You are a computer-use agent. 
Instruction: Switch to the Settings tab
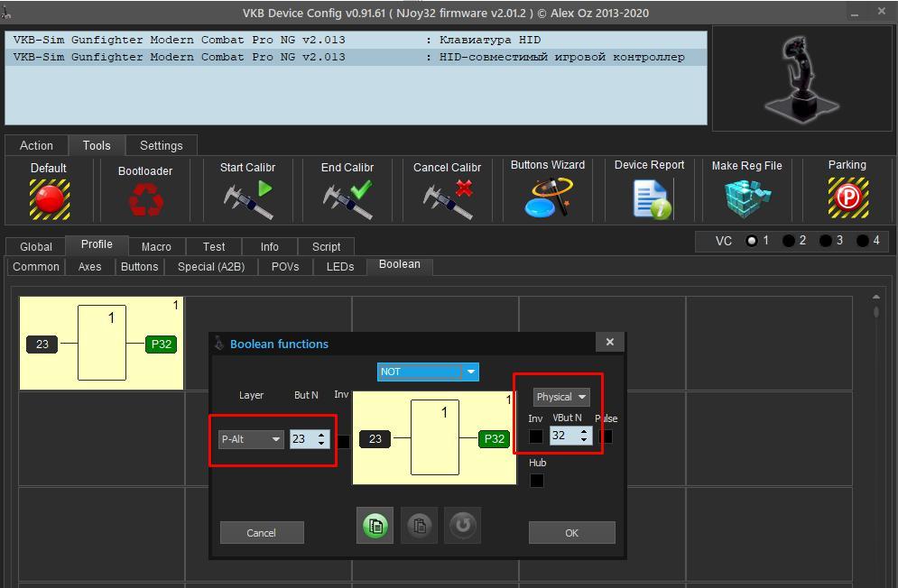click(x=162, y=145)
